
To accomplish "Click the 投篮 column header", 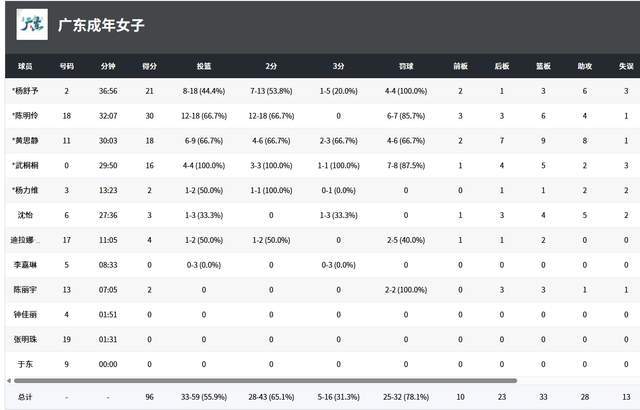I will coord(204,66).
